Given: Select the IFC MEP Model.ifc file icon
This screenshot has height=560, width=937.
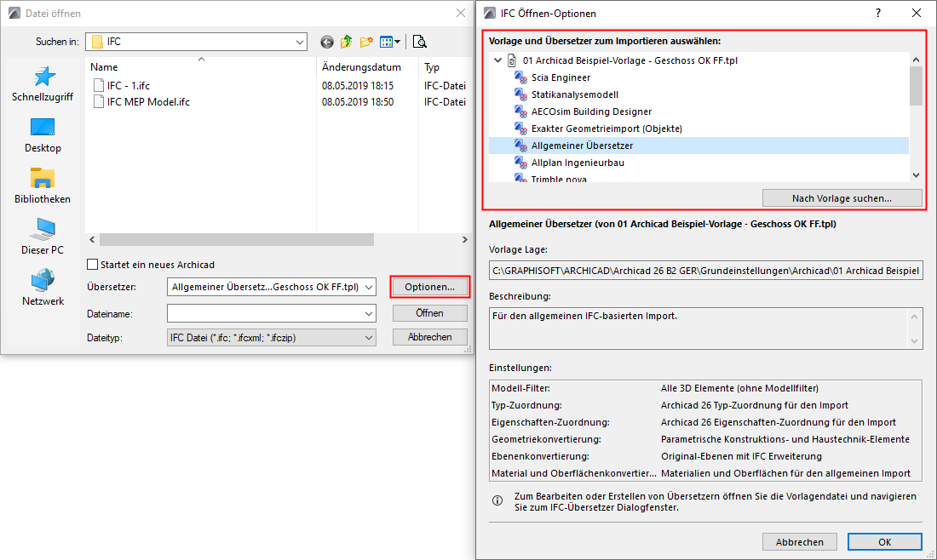Looking at the screenshot, I should point(99,102).
